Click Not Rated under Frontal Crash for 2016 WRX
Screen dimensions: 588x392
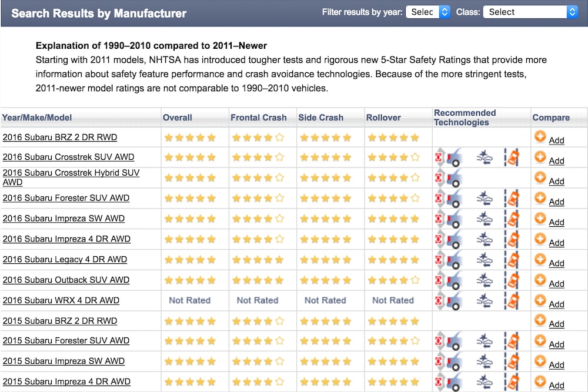click(258, 300)
